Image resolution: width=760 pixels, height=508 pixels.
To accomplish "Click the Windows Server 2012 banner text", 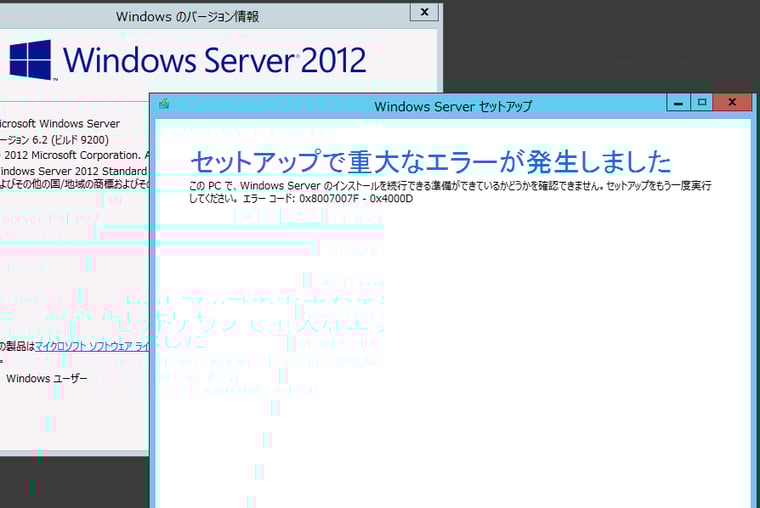I will coord(215,61).
